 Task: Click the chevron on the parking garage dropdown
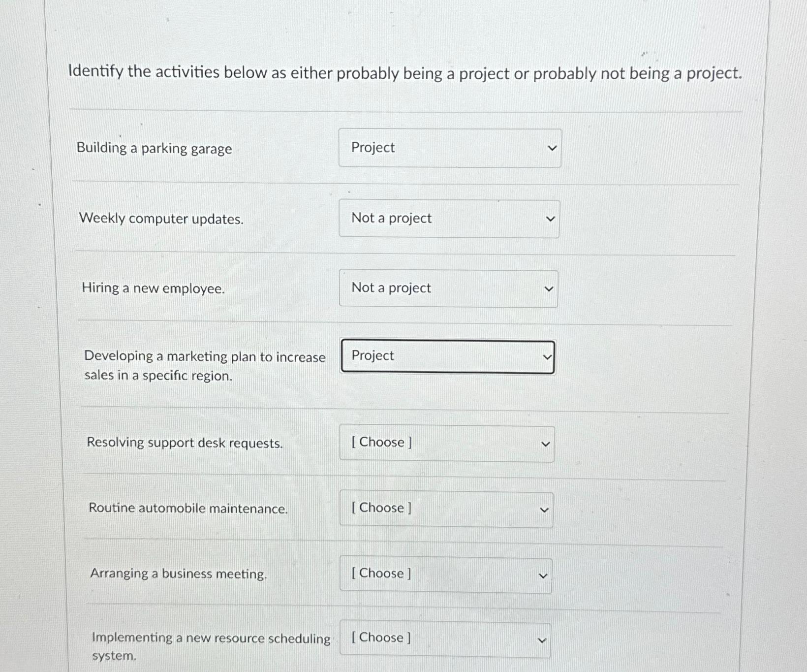coord(552,148)
